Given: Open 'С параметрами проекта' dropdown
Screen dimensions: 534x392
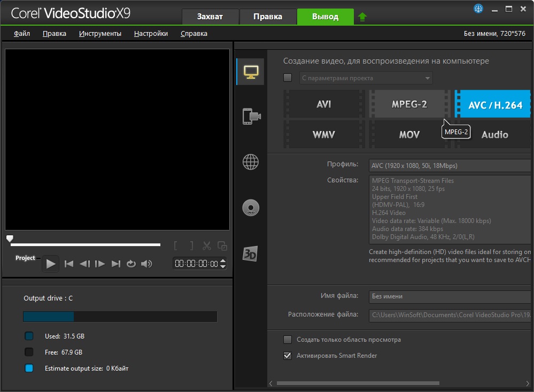Looking at the screenshot, I should 366,78.
